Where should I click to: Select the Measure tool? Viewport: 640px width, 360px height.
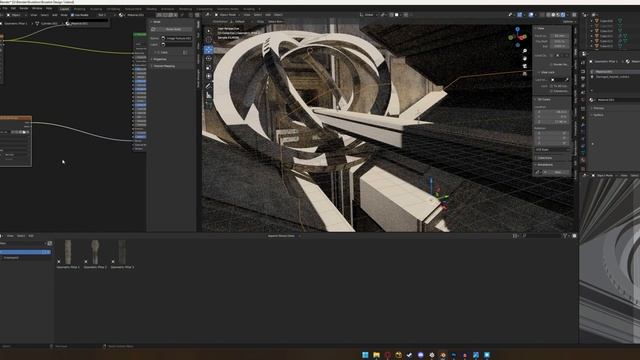209,95
